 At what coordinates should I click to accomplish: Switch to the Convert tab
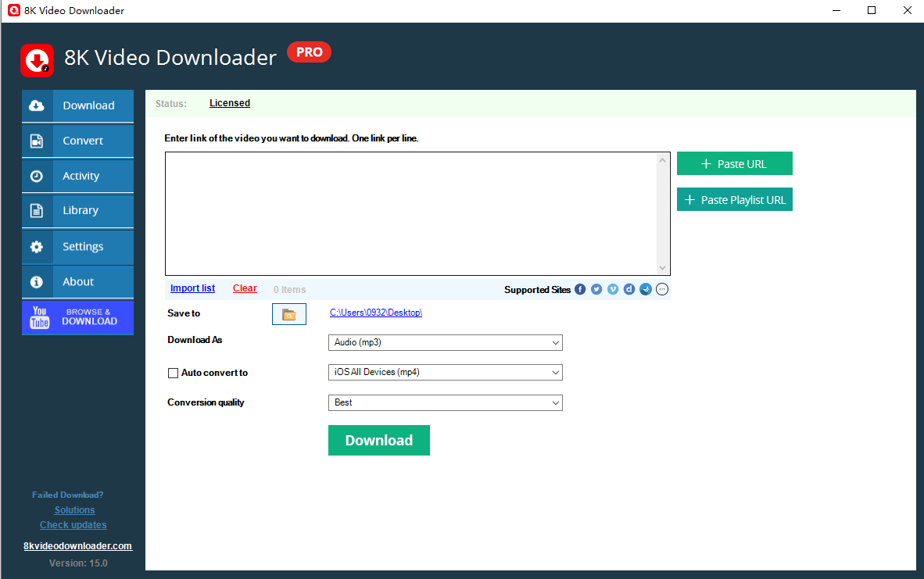click(x=77, y=141)
